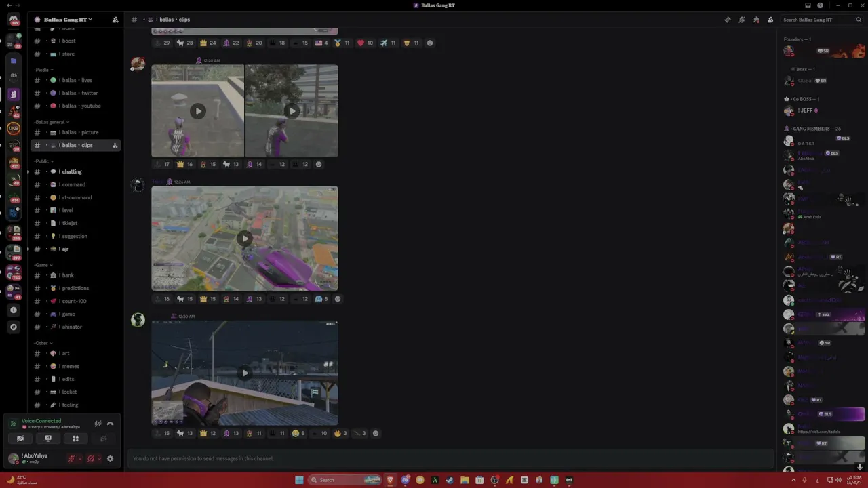Collapse the Media channel category
The width and height of the screenshot is (868, 488).
coord(43,70)
